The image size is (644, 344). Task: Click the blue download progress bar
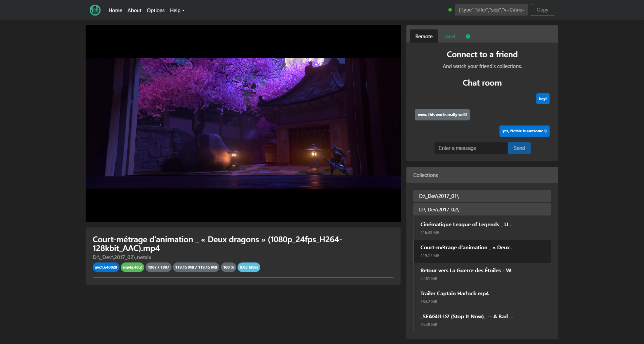(x=243, y=277)
